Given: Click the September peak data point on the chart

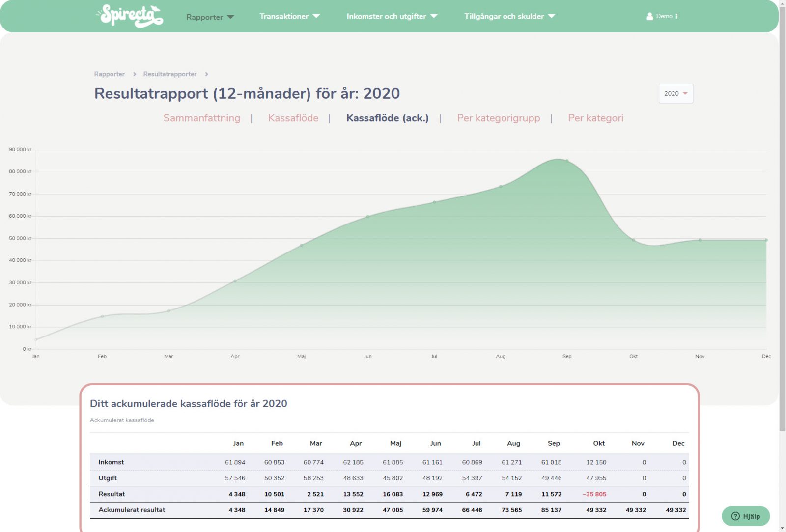Looking at the screenshot, I should pyautogui.click(x=567, y=160).
